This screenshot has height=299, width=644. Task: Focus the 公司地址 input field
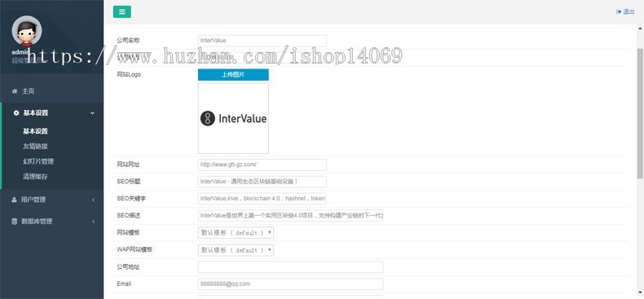pyautogui.click(x=290, y=267)
